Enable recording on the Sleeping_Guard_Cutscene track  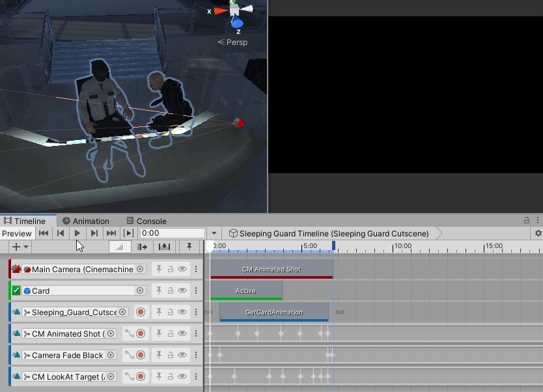click(141, 312)
